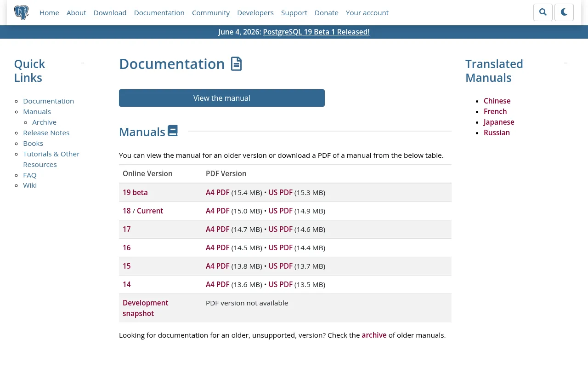
Task: Download the version 16 US PDF
Action: pos(281,248)
